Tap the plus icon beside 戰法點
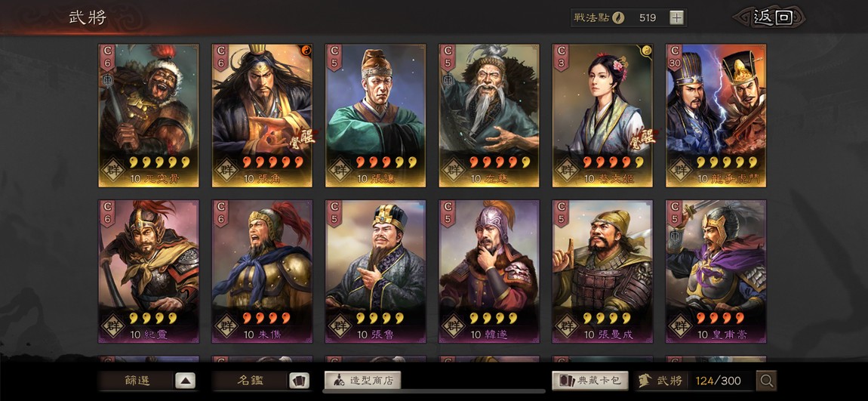Screen dimensions: 868x401 676,17
